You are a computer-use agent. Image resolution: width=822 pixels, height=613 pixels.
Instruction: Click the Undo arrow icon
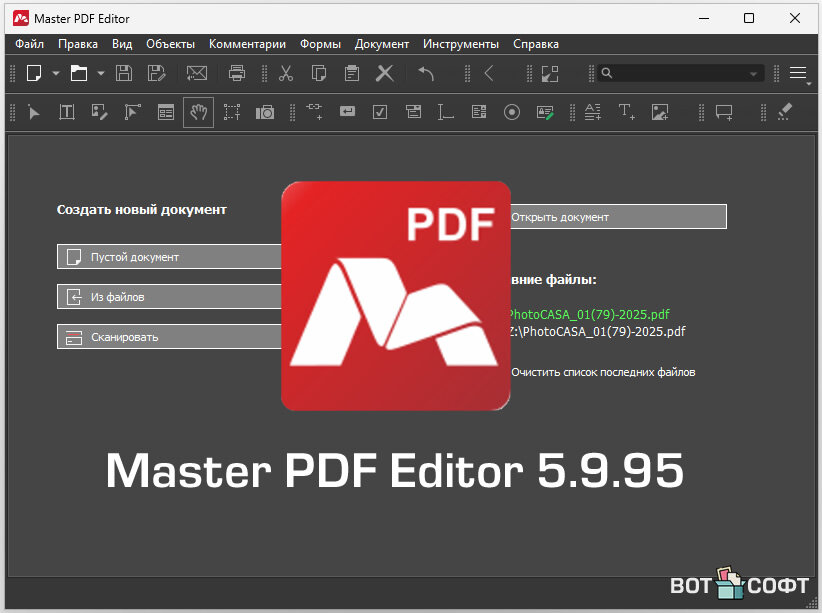tap(426, 73)
